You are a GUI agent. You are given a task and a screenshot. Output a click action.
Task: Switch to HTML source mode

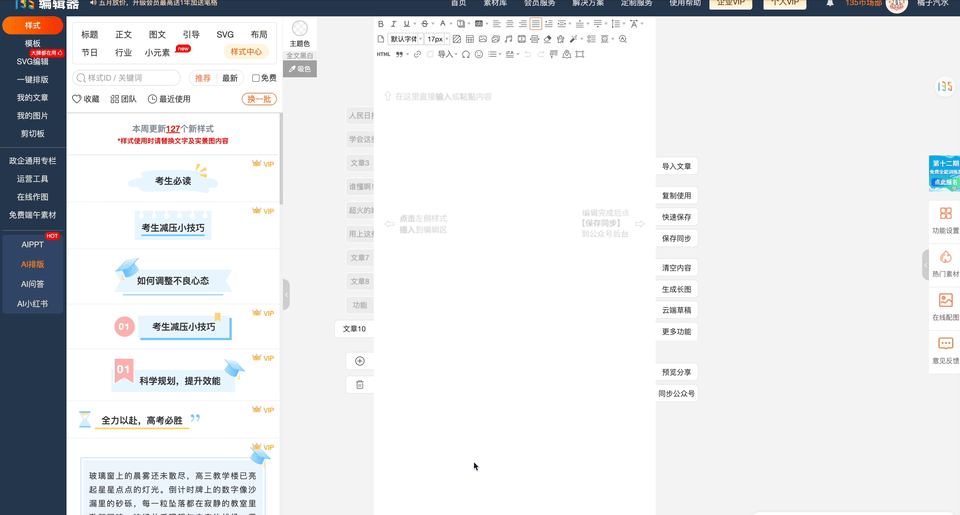[383, 54]
